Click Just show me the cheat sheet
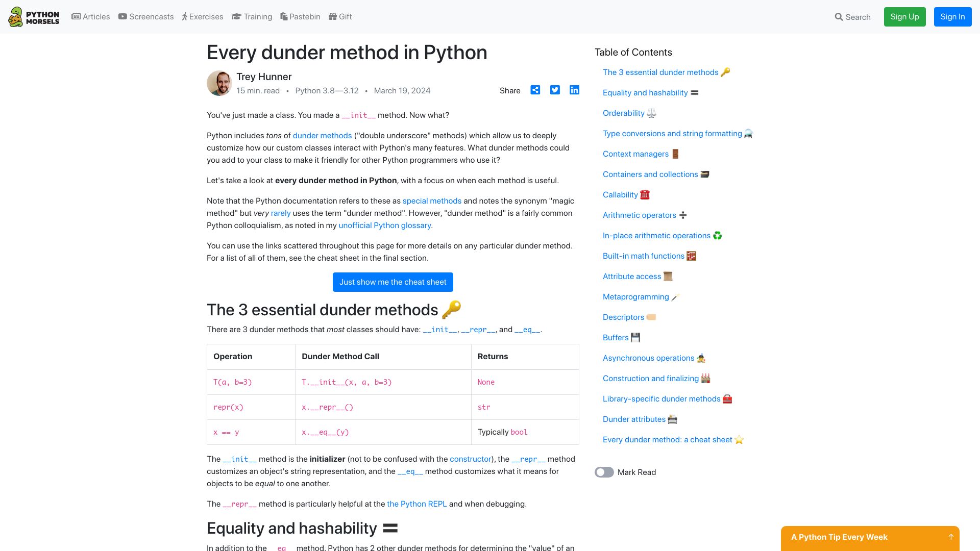The image size is (980, 551). coord(393,282)
